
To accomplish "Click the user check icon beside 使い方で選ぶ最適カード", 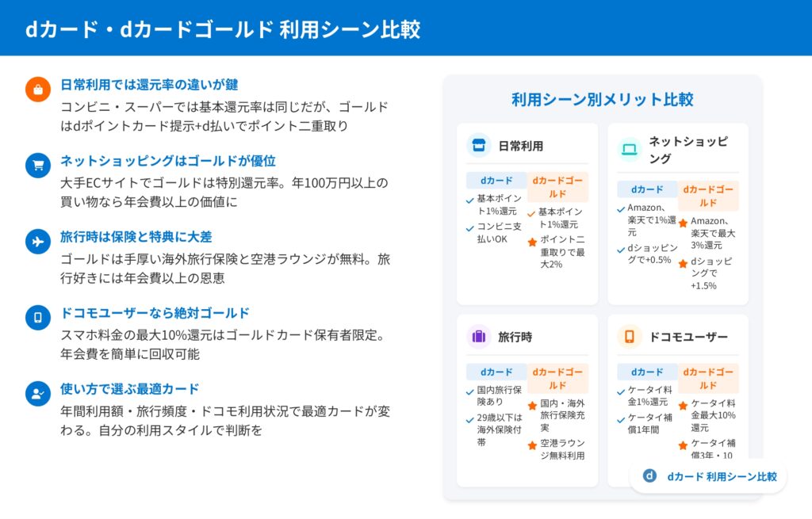I will 37,393.
